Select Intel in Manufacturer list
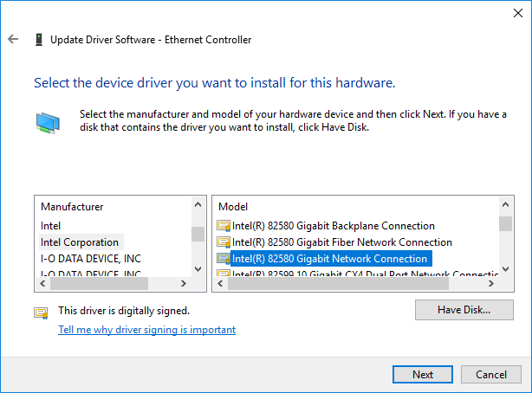 [x=50, y=226]
